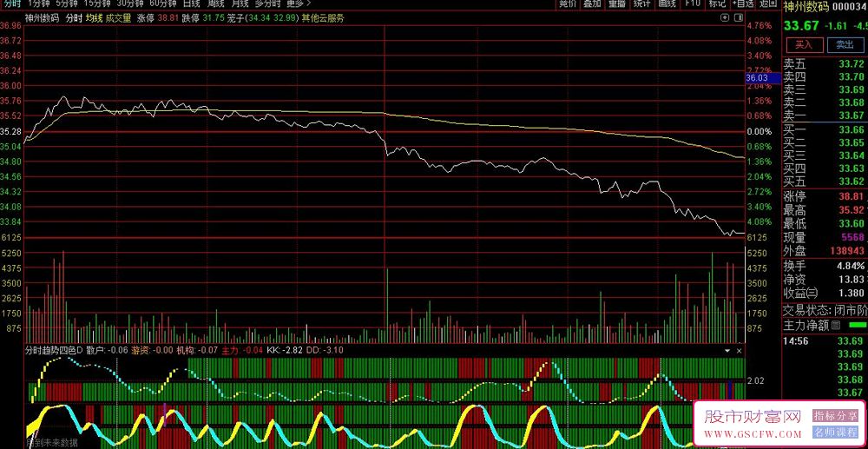Click the 最低 value 33.60
This screenshot has height=449, width=868.
pyautogui.click(x=851, y=224)
